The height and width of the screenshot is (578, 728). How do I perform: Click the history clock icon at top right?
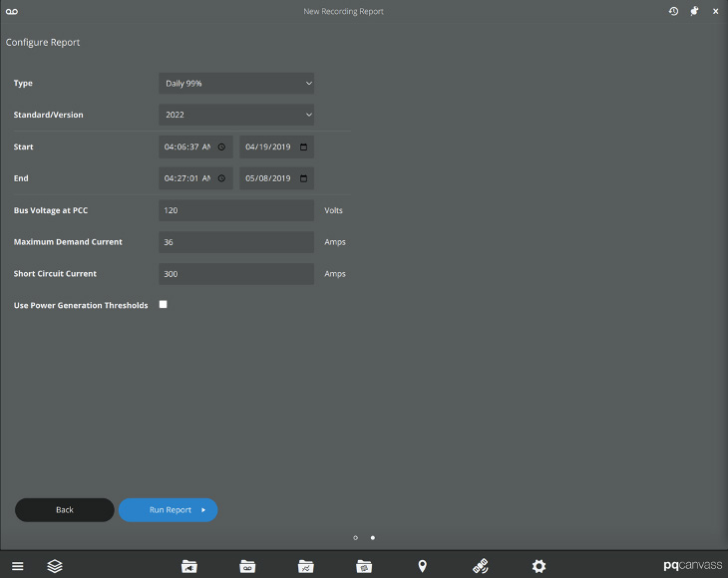tap(673, 11)
